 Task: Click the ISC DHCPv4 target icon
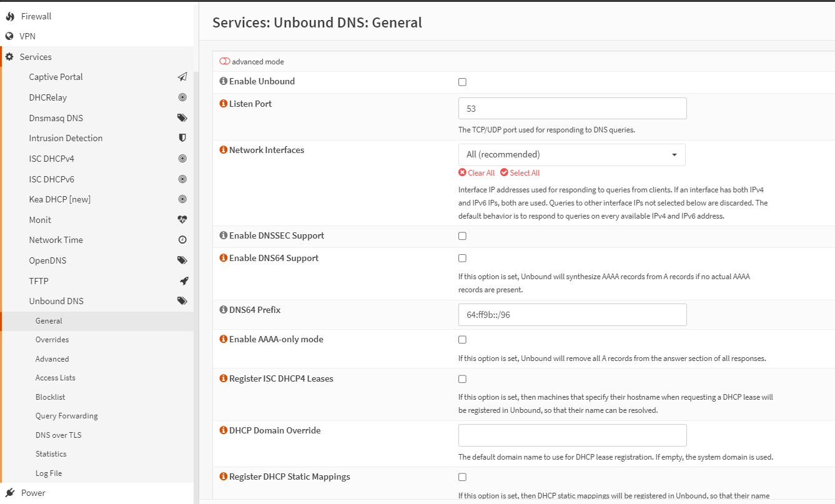(182, 159)
